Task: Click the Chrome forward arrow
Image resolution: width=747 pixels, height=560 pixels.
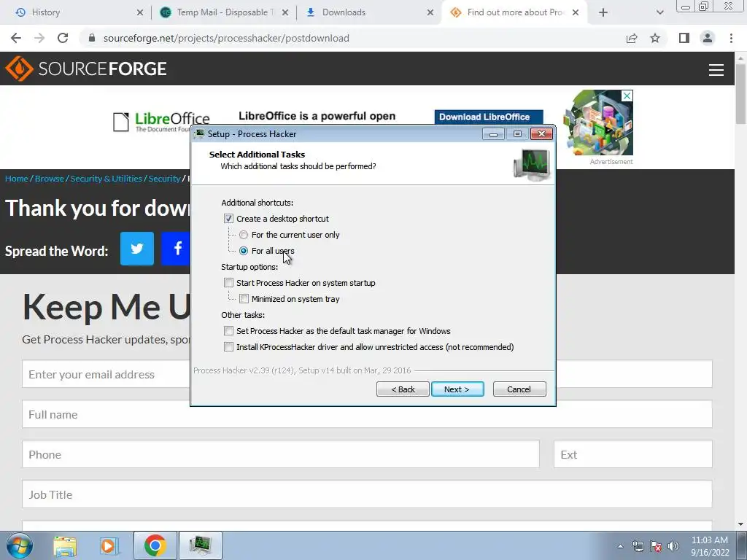Action: coord(39,38)
